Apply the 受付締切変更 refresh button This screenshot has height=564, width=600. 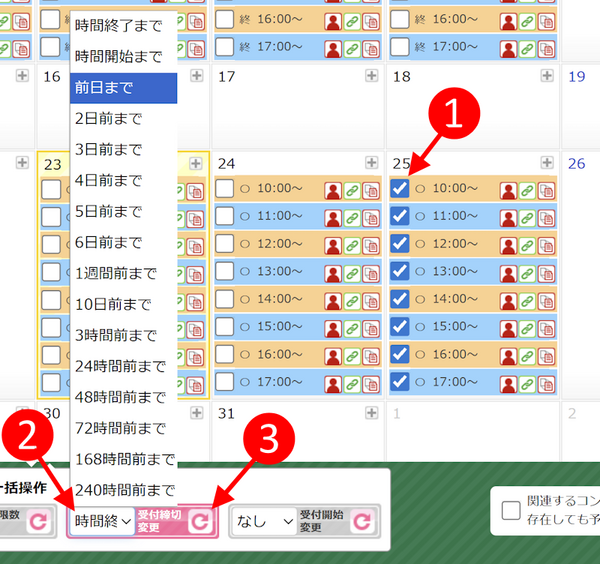click(200, 521)
